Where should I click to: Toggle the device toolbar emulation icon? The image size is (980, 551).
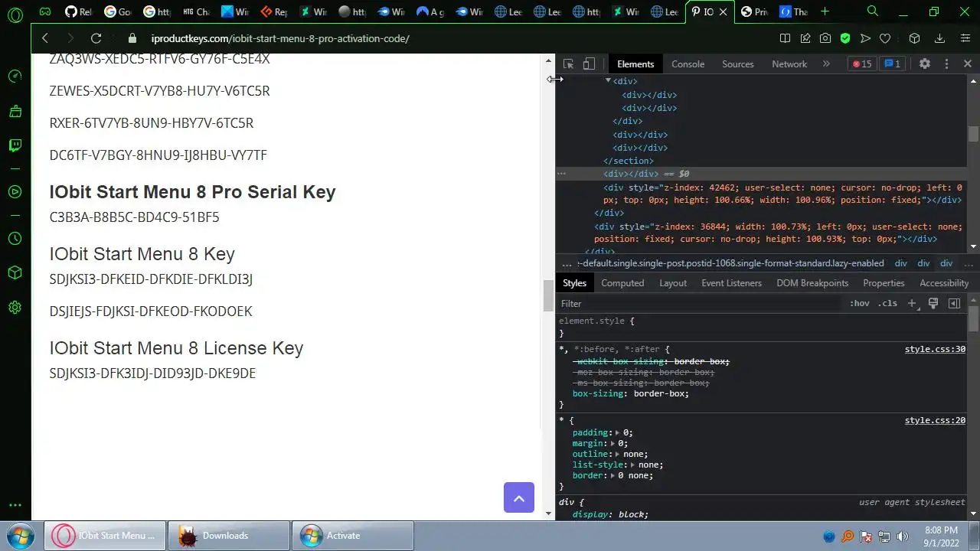coord(588,64)
